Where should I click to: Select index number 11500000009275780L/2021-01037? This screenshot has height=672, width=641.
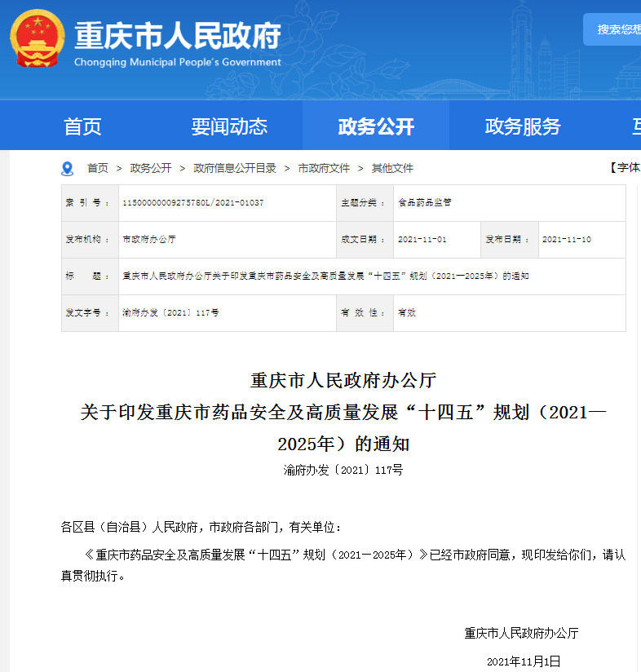click(193, 203)
